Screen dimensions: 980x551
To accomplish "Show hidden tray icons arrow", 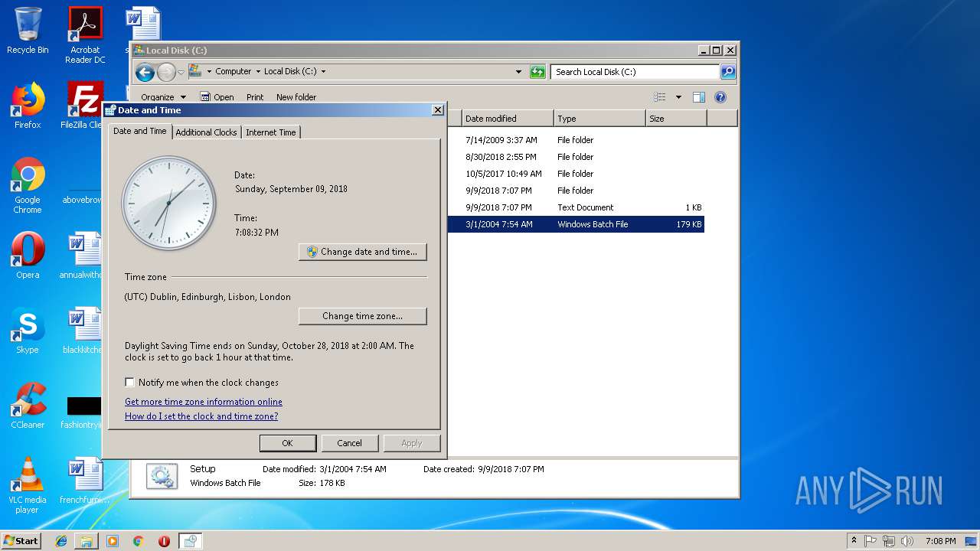I will click(854, 540).
